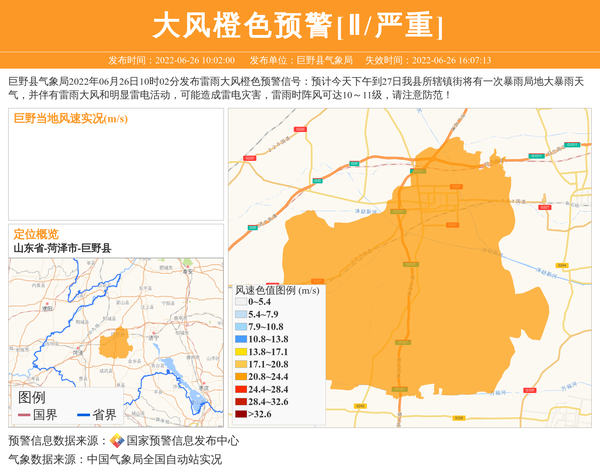Select the 13.8~17.1 yellow legend swatch
This screenshot has height=471, width=600.
click(x=240, y=352)
